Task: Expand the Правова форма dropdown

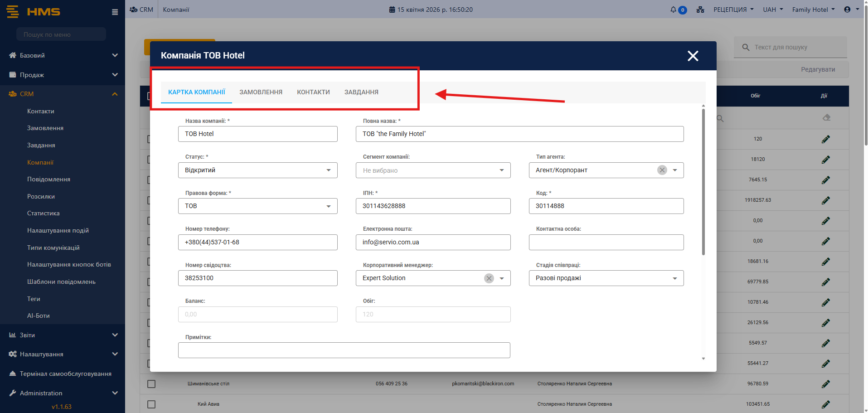Action: point(257,206)
